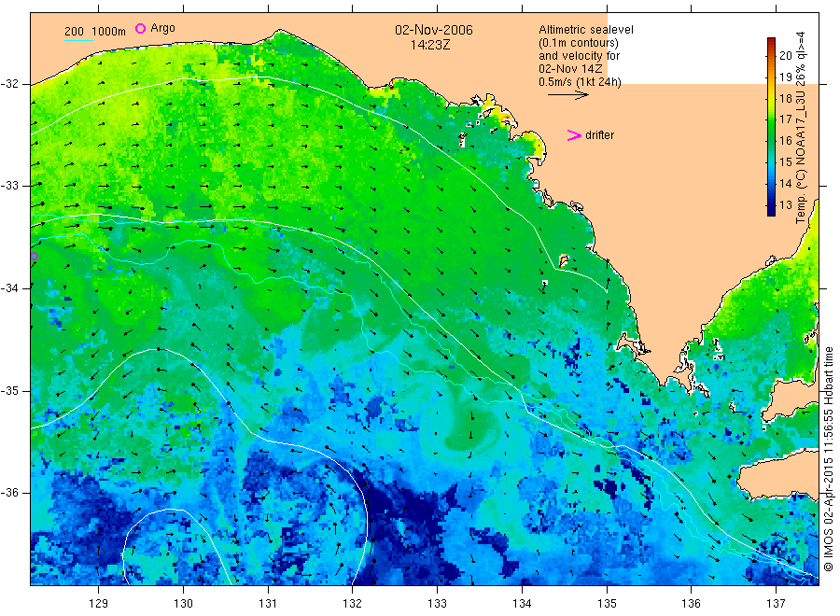
Task: Click the 'Altimetric sealevel' caption text
Action: [586, 30]
